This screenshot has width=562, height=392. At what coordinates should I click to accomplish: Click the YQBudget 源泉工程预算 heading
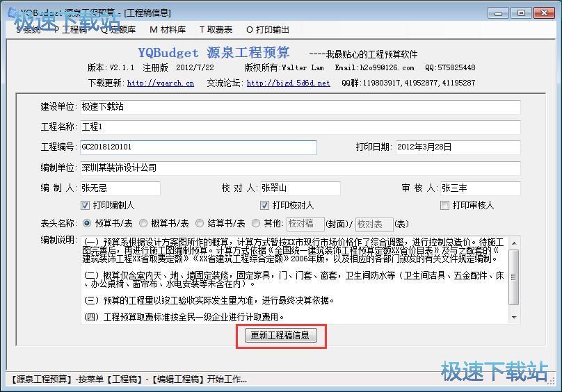pos(214,53)
